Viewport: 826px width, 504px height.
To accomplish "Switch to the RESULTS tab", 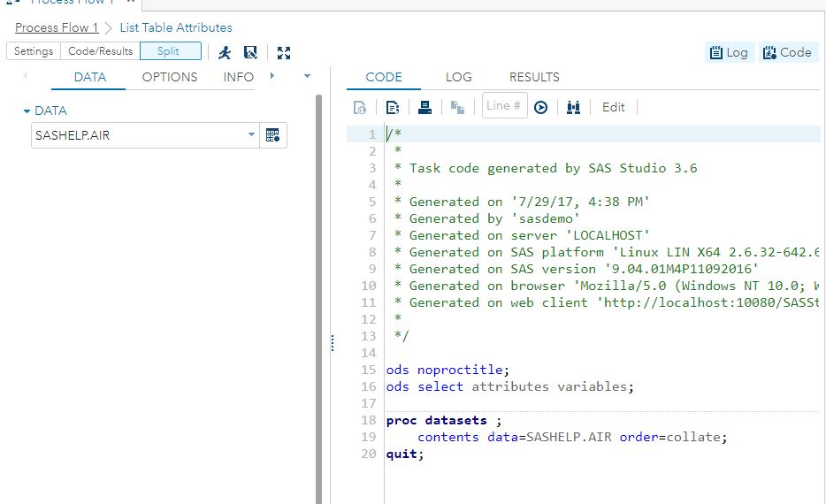I will tap(534, 78).
